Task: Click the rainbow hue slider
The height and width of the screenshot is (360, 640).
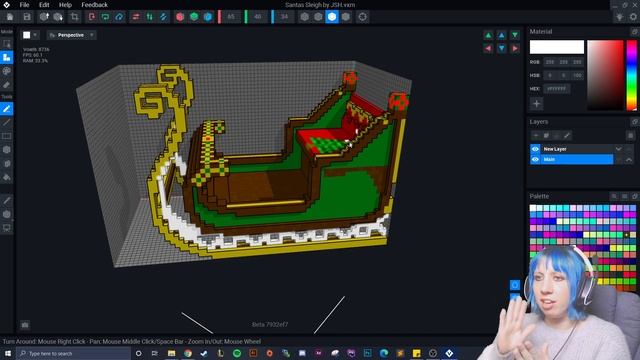Action: click(631, 75)
